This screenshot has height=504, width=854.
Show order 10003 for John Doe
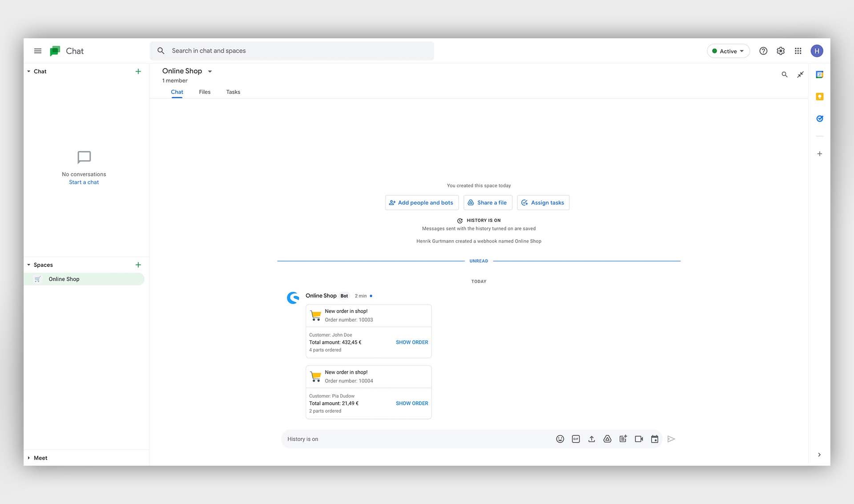[412, 343]
